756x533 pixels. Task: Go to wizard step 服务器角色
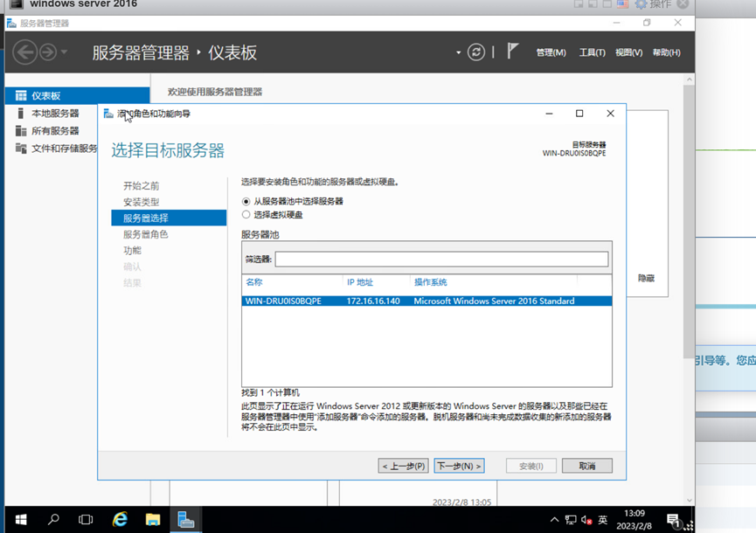146,234
